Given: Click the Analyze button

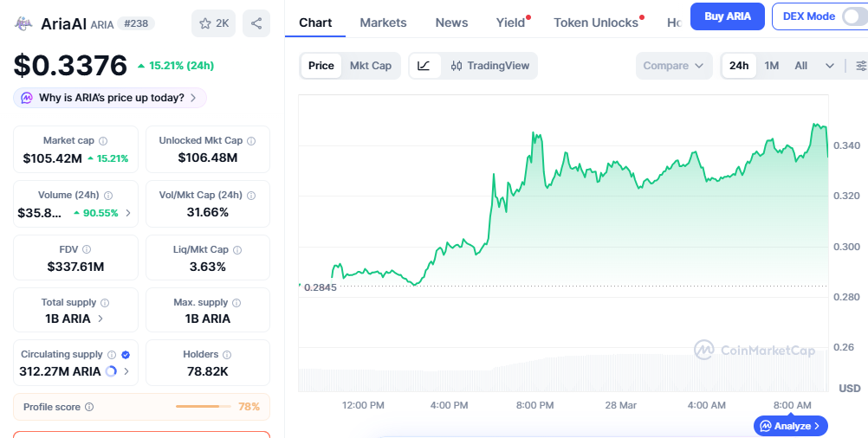Looking at the screenshot, I should (791, 426).
